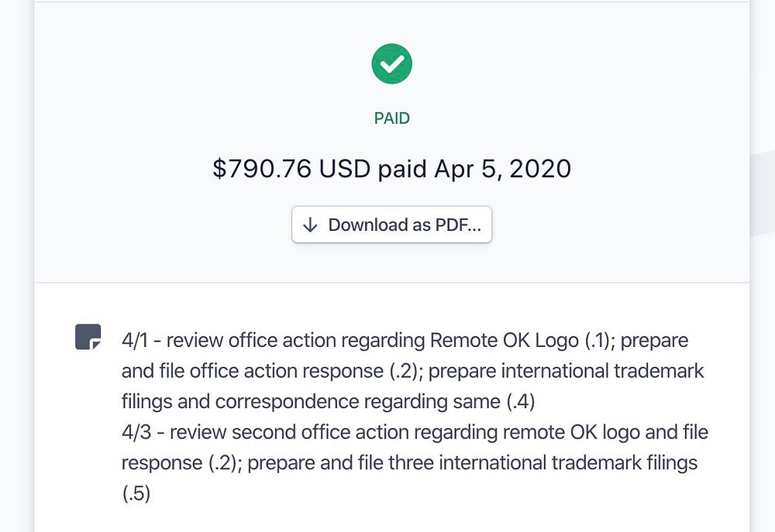Screen dimensions: 775x532
Task: Click the down arrow icon on Download button
Action: [311, 225]
